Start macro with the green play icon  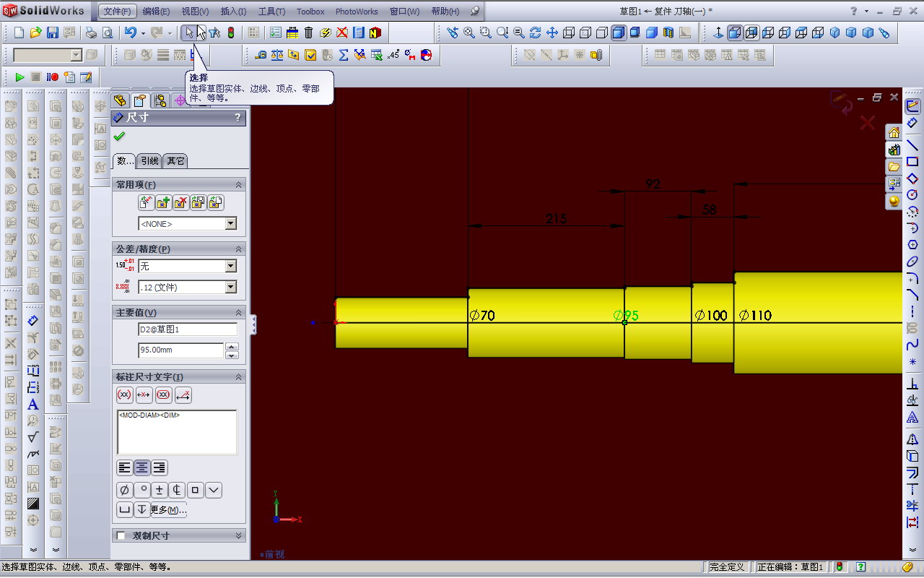19,77
